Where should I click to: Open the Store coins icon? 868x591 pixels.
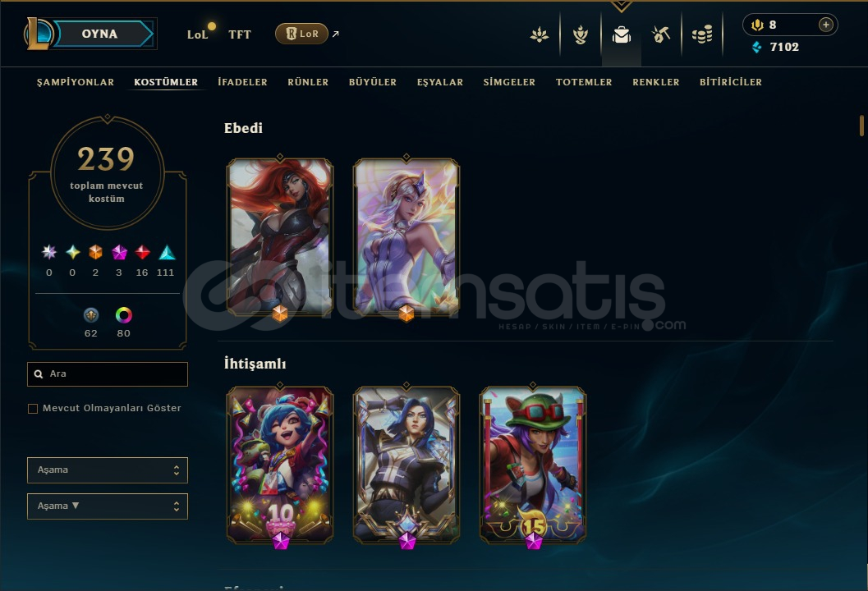[x=702, y=34]
